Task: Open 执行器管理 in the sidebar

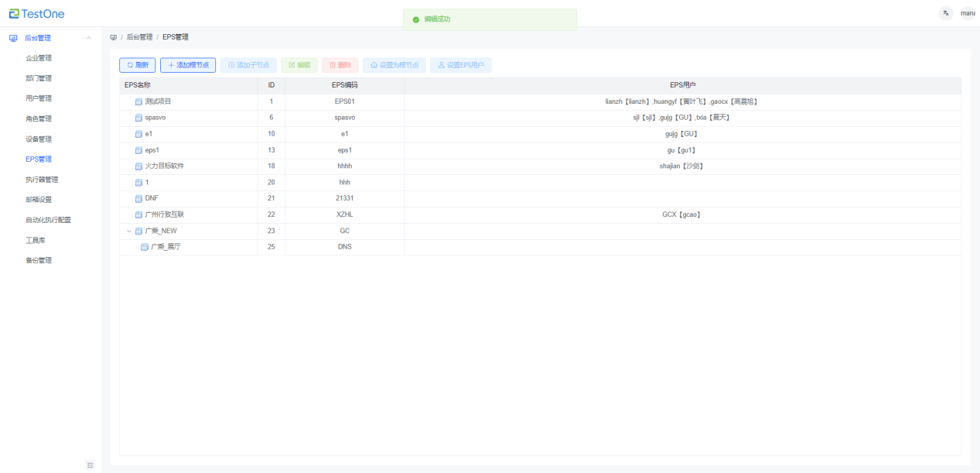Action: 42,180
